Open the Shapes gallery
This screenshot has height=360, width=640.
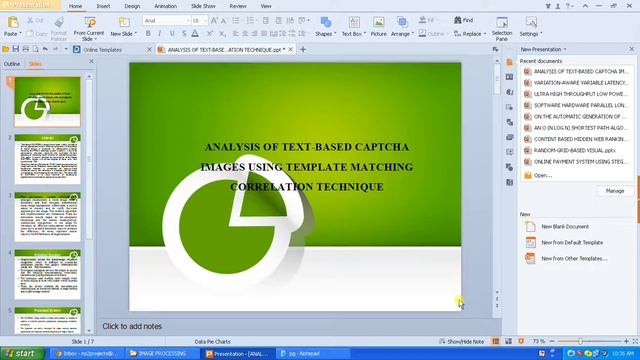[x=325, y=27]
